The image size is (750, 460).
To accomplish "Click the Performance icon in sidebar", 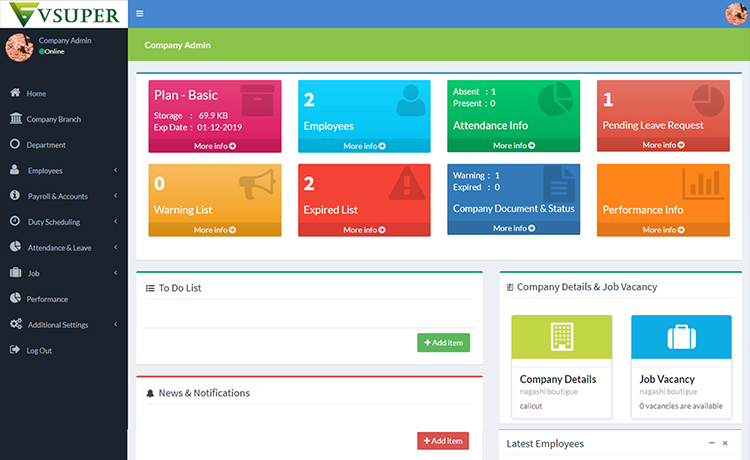I will (x=15, y=299).
